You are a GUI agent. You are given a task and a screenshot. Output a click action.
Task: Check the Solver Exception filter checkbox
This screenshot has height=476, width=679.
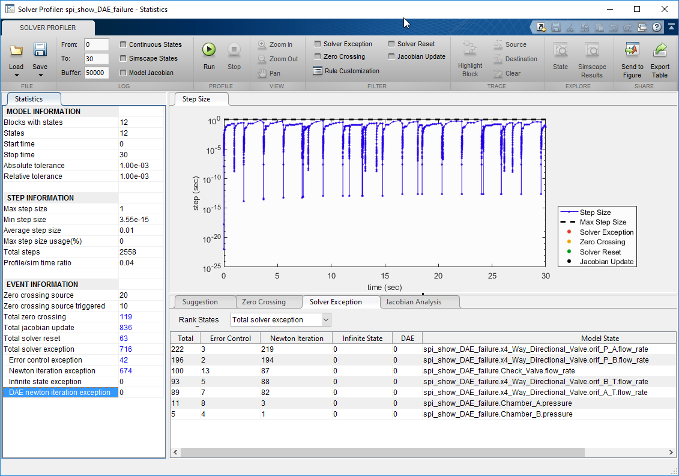click(317, 44)
